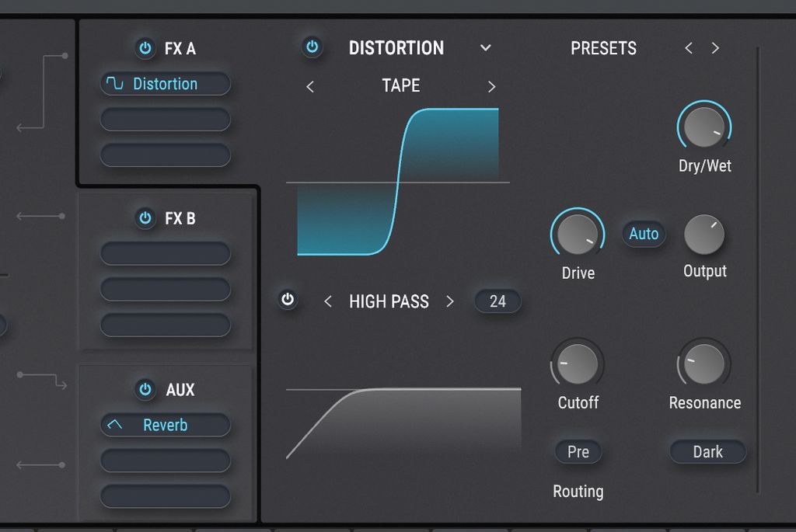The height and width of the screenshot is (532, 796).
Task: Open the DISTORTION effect type dropdown
Action: pos(486,47)
